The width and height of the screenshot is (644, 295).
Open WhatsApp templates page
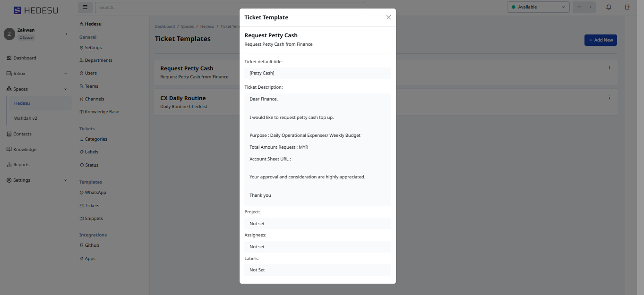[x=95, y=193]
